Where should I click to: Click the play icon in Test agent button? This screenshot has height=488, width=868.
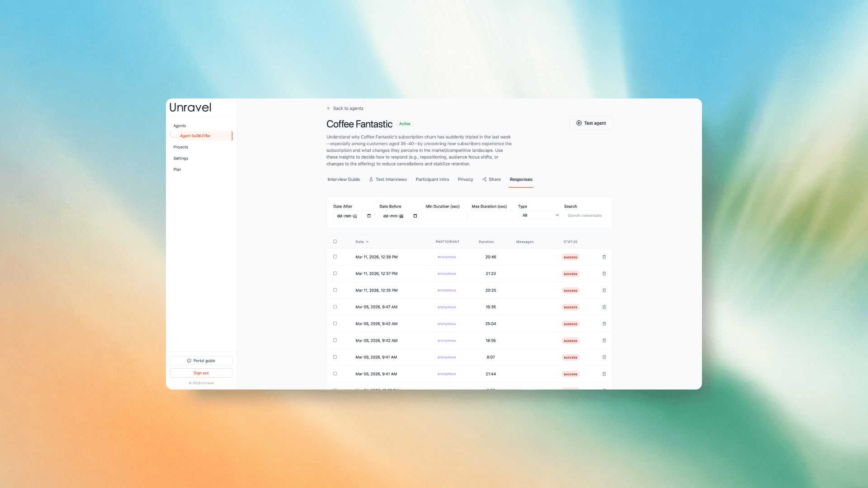579,123
